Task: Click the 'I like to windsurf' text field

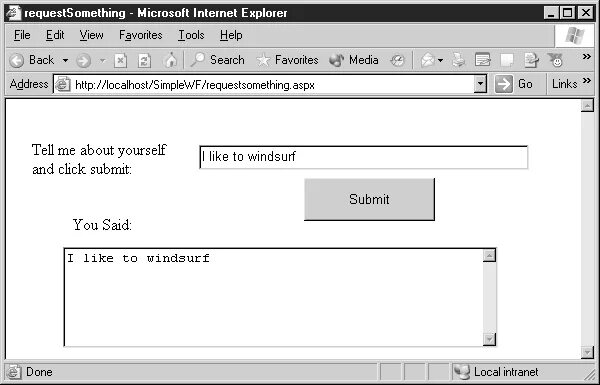Action: pos(364,157)
